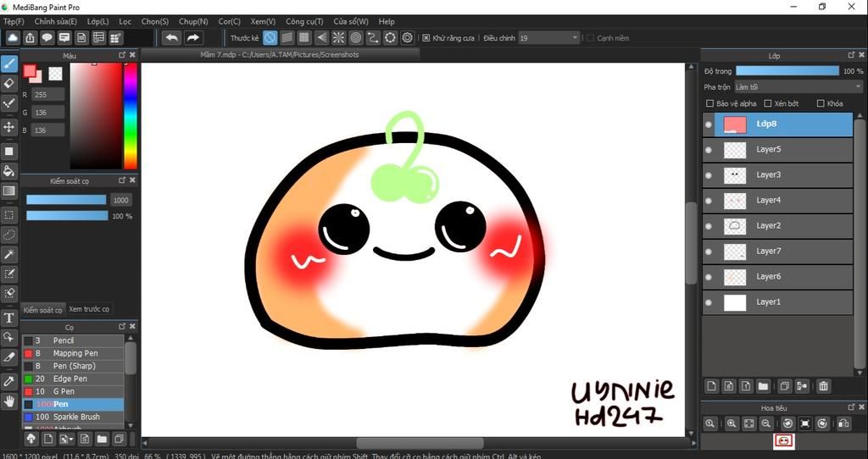Click the Undo arrow
The image size is (868, 459).
tap(172, 37)
